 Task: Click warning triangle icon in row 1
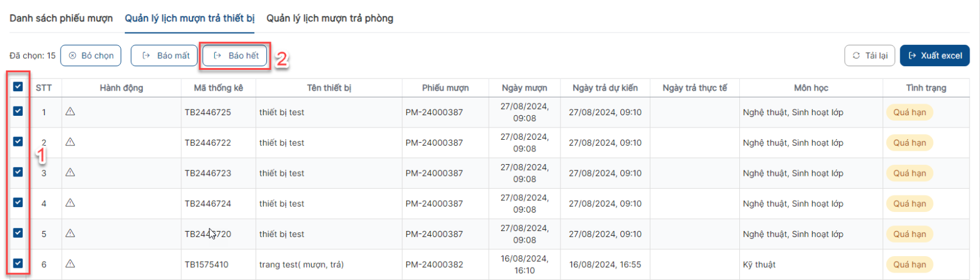pos(70,112)
